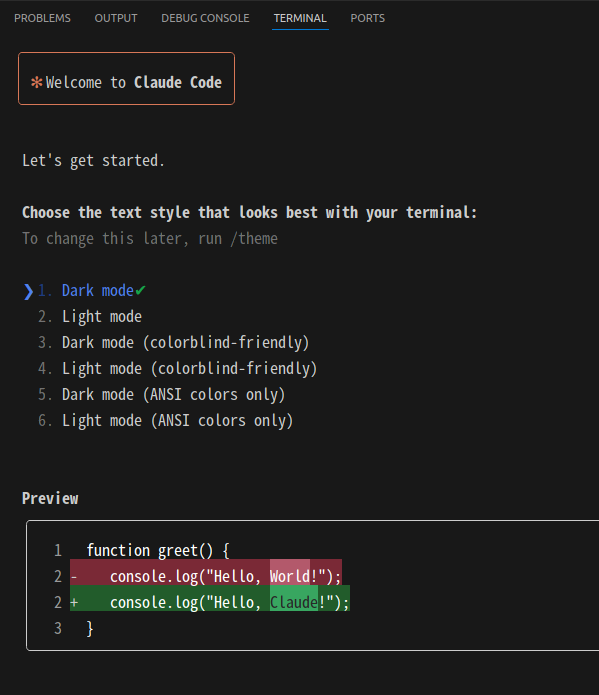Screen dimensions: 599x695
Task: Choose Light mode (colorblind-friendly) theme
Action: (x=177, y=369)
